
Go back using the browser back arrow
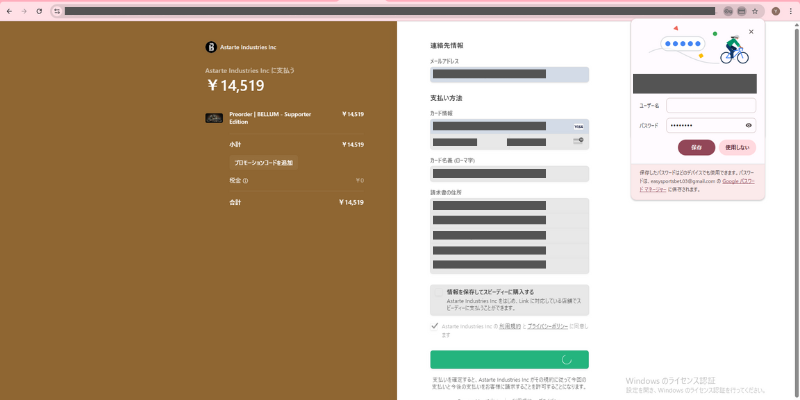point(9,11)
